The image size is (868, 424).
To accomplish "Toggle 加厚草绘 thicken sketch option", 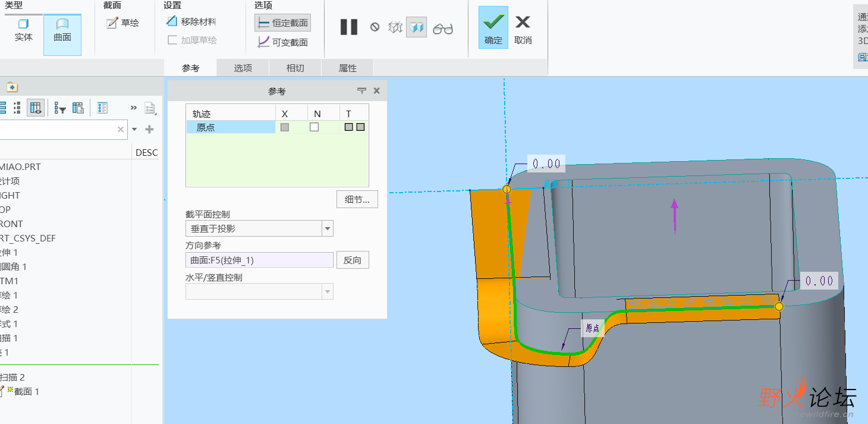I will coord(191,40).
